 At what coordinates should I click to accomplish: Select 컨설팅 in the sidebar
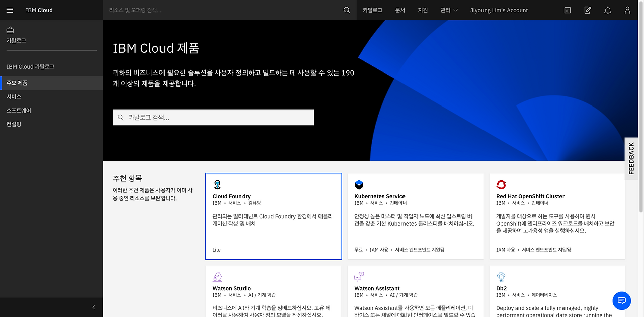coord(51,124)
